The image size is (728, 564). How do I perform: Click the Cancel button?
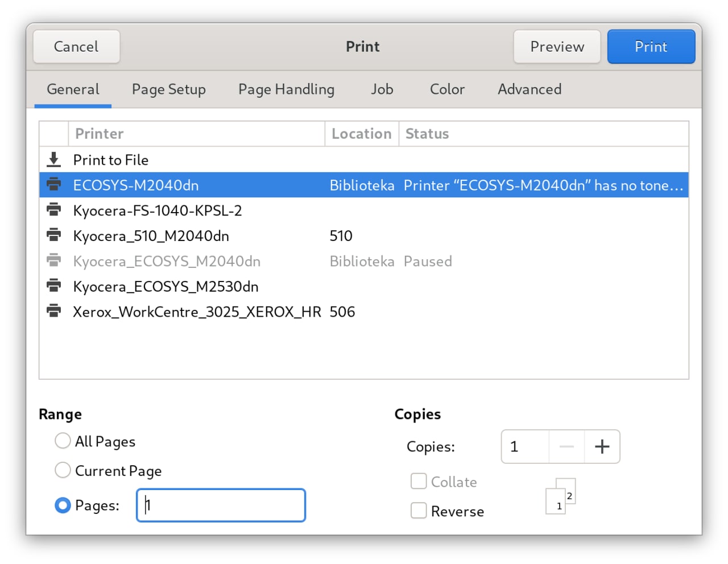76,47
